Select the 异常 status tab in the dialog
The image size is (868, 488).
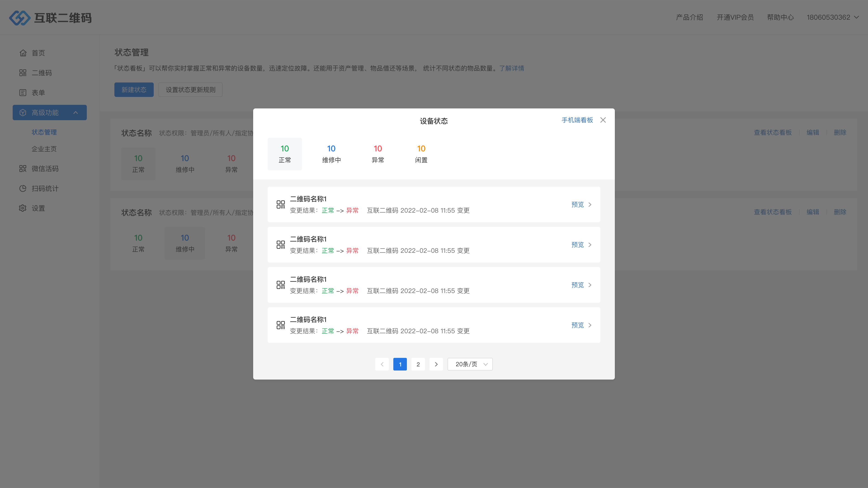(378, 154)
